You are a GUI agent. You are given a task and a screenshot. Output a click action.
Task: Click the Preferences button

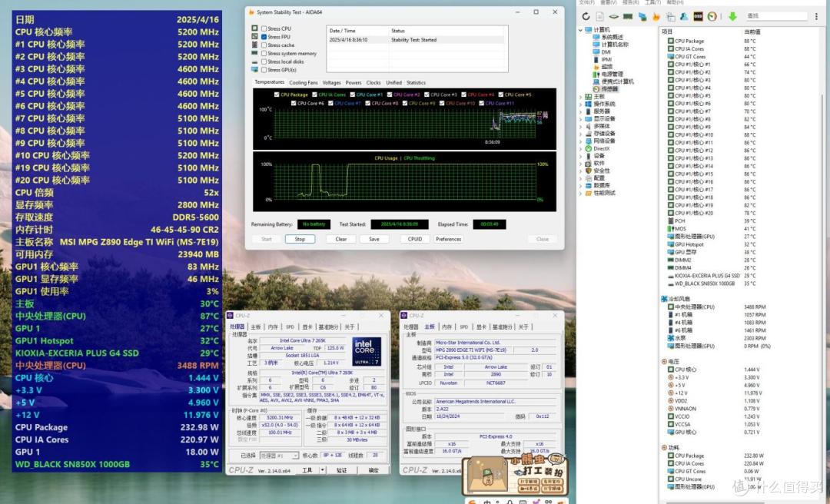click(x=448, y=239)
